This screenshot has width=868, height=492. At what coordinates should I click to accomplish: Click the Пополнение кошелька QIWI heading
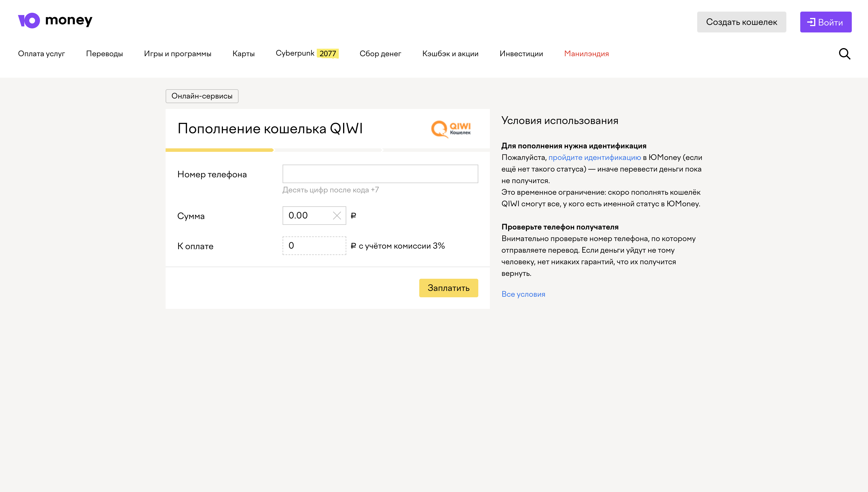(270, 129)
